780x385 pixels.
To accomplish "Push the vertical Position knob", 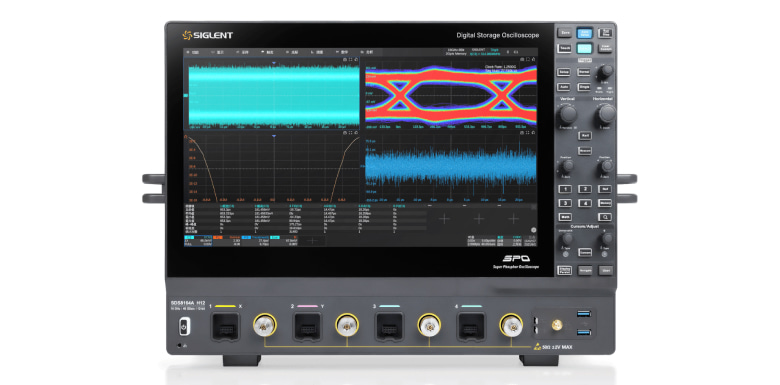I will point(567,166).
